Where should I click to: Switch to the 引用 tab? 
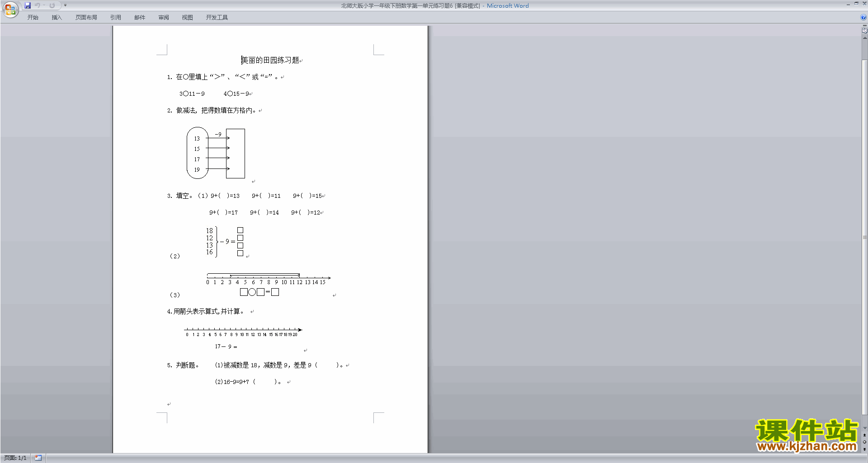point(116,18)
